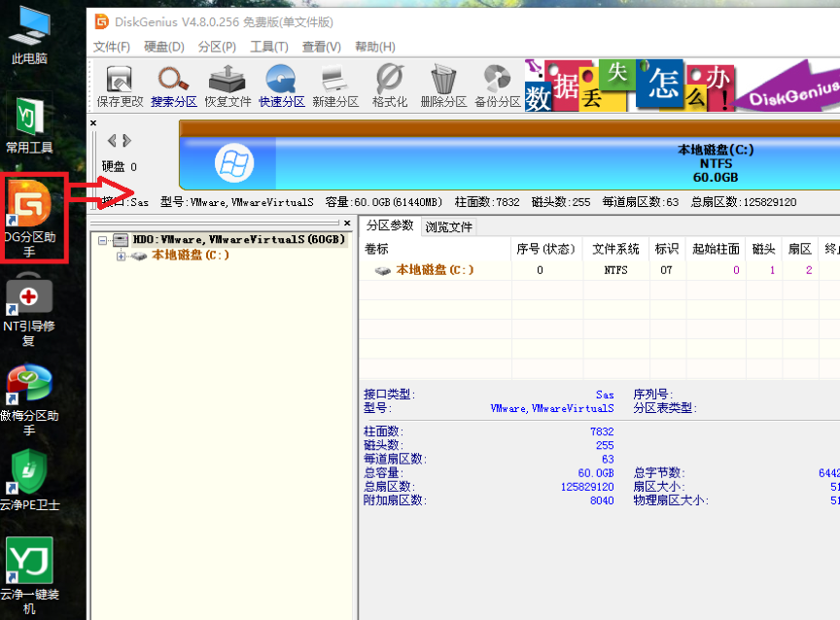Switch to the 浏览文件 tab
The image size is (840, 620).
(x=448, y=226)
